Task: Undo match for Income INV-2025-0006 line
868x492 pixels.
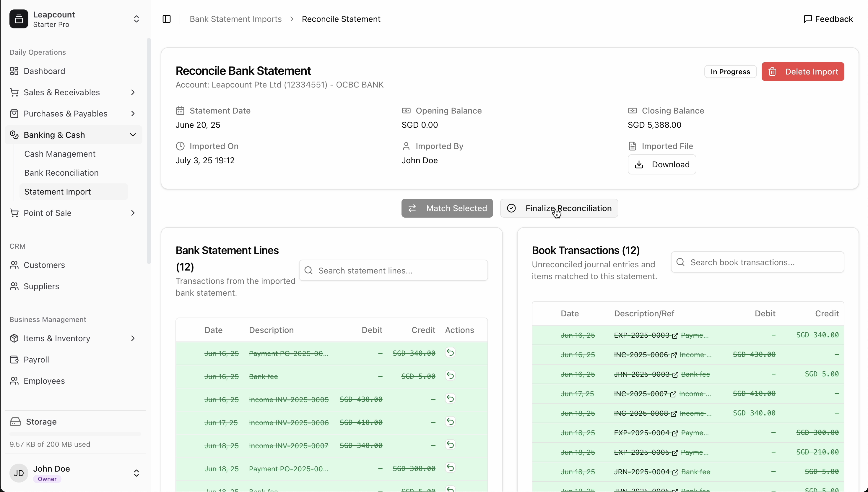Action: (x=450, y=421)
